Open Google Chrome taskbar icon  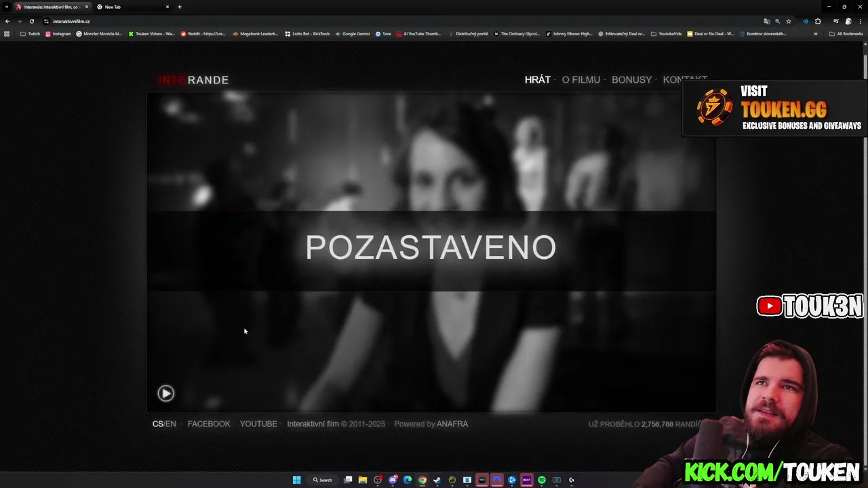click(422, 480)
